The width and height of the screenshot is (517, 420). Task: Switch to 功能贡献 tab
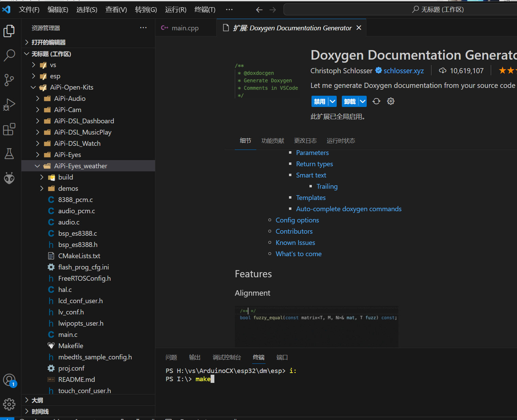pyautogui.click(x=273, y=141)
